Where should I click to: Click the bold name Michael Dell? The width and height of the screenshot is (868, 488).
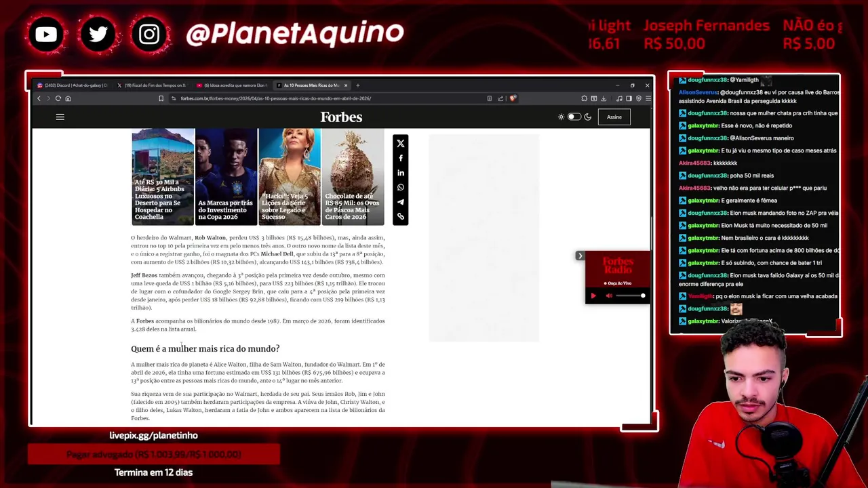[277, 254]
